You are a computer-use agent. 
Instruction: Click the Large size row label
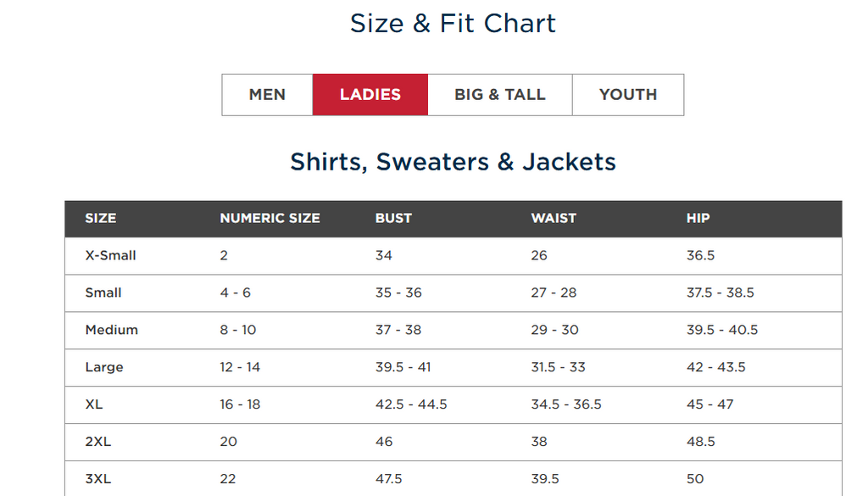(104, 367)
